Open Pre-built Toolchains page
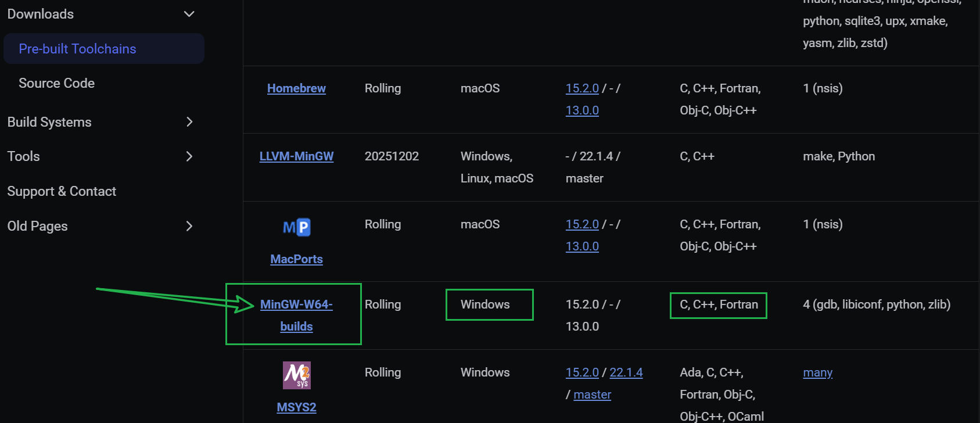Screen dimensions: 980x423 pyautogui.click(x=104, y=49)
